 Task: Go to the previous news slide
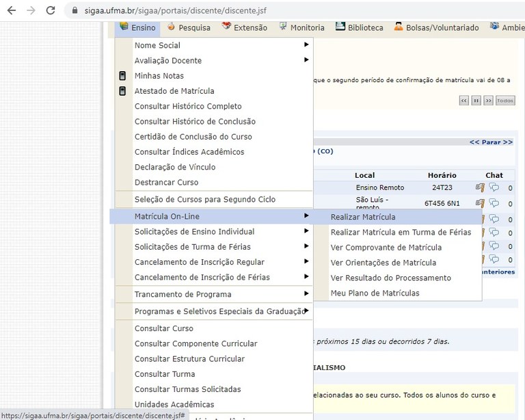(463, 101)
